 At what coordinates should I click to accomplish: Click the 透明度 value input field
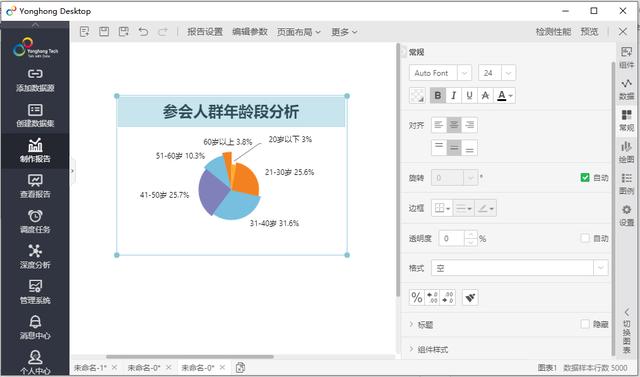tap(451, 238)
